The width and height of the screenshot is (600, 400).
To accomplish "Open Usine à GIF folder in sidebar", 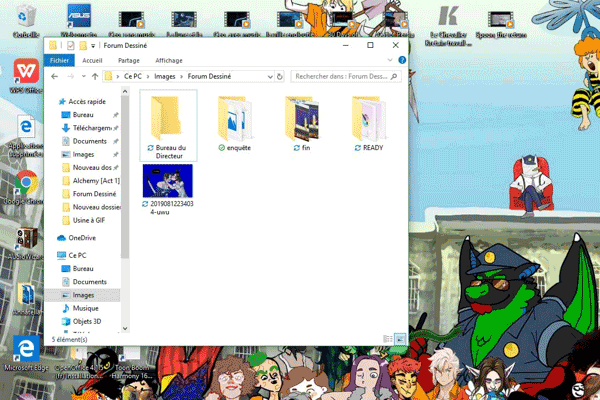I will (89, 220).
